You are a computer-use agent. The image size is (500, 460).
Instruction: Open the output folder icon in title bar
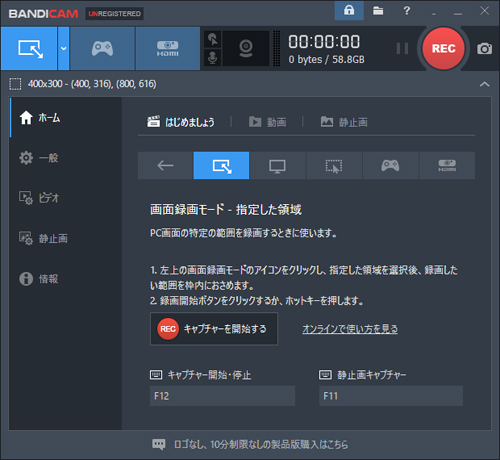pyautogui.click(x=378, y=11)
